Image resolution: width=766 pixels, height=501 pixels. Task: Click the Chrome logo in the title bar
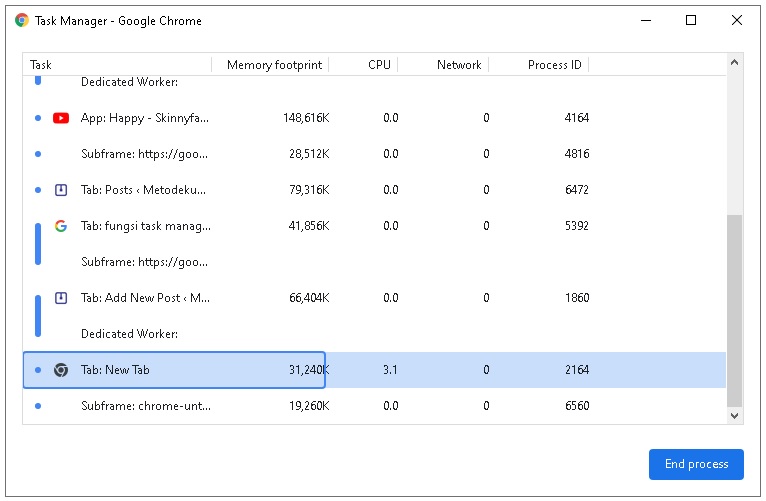pyautogui.click(x=22, y=20)
